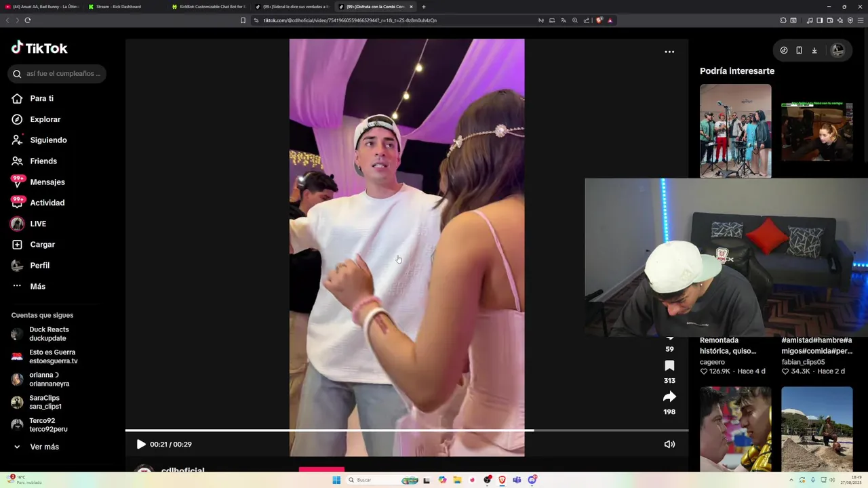Close the Disfruta con la Combi tab
This screenshot has width=868, height=488.
(411, 7)
